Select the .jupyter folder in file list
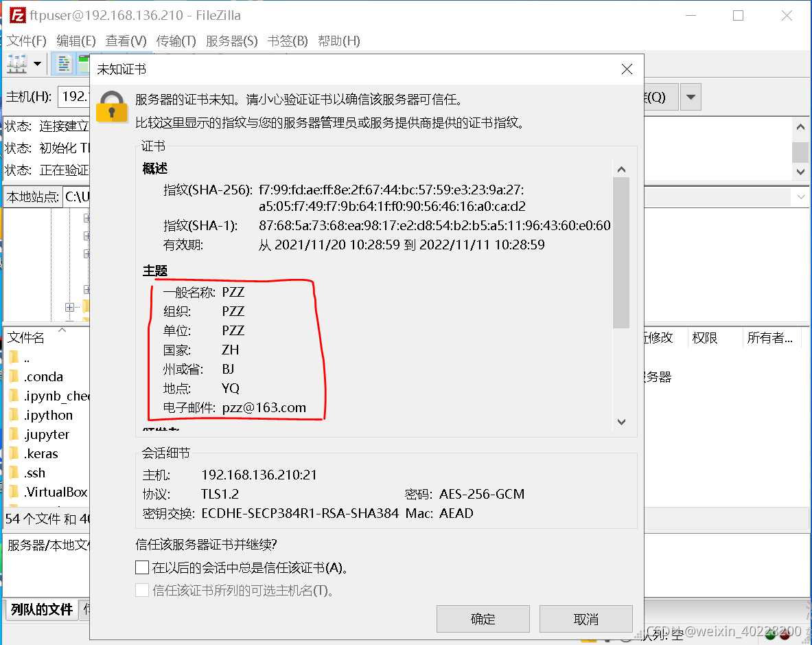The image size is (812, 645). 47,434
